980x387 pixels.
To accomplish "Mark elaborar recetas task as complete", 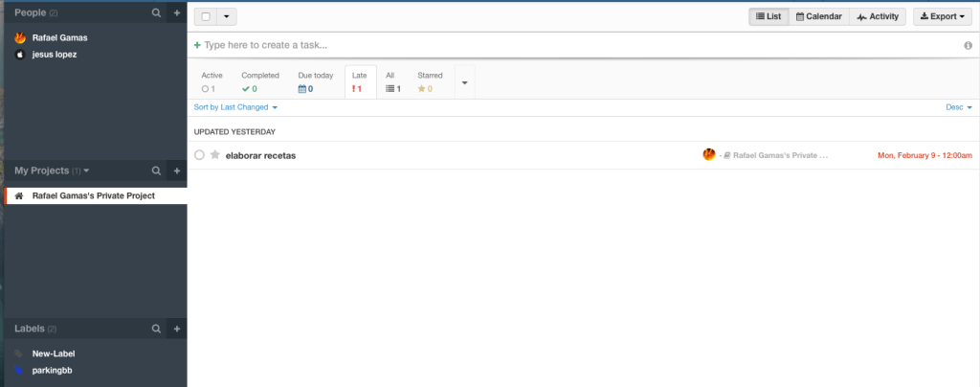I will tap(199, 155).
